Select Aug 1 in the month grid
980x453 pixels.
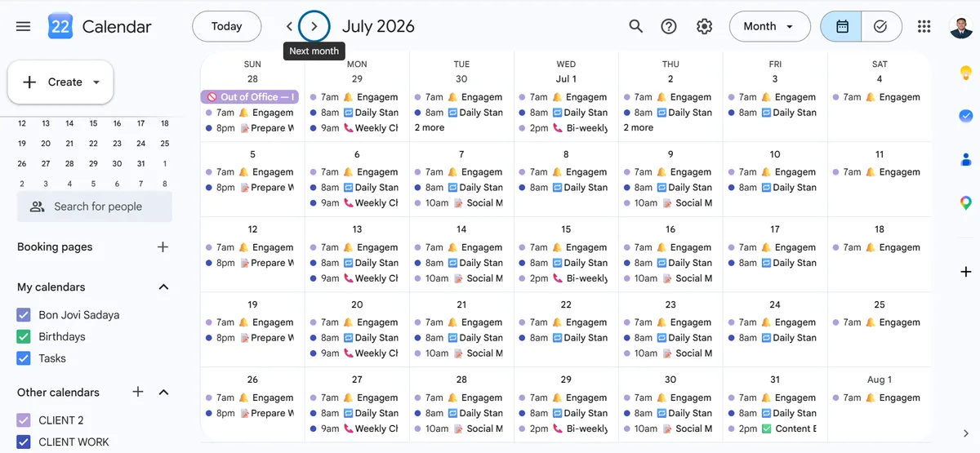click(x=880, y=380)
